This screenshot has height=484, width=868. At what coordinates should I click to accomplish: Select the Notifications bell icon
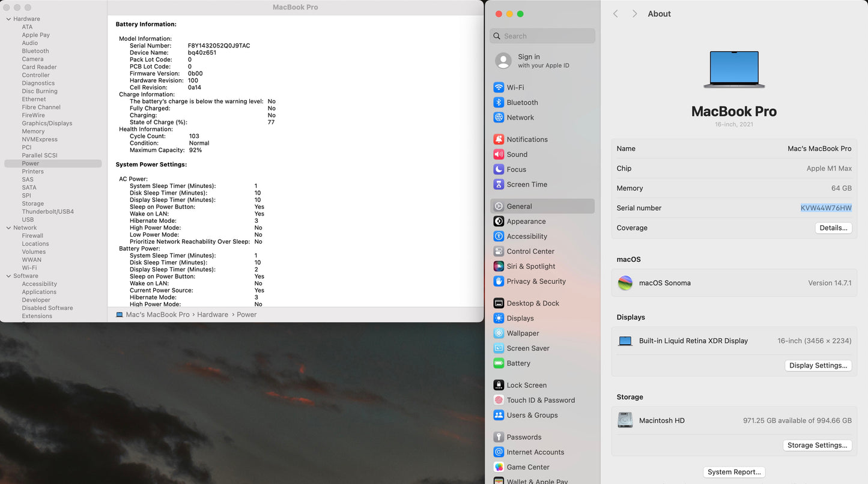(499, 139)
